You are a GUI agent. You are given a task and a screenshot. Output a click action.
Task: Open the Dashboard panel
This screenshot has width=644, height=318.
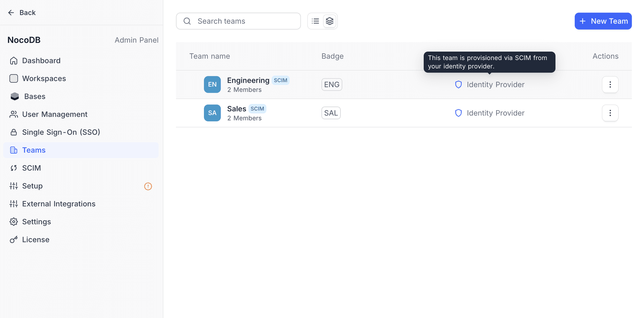pyautogui.click(x=41, y=61)
